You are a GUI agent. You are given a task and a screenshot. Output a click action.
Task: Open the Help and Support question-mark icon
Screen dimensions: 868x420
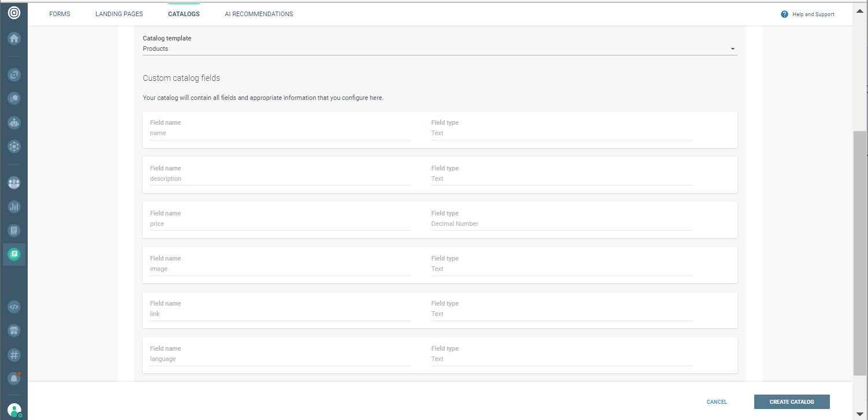coord(784,14)
